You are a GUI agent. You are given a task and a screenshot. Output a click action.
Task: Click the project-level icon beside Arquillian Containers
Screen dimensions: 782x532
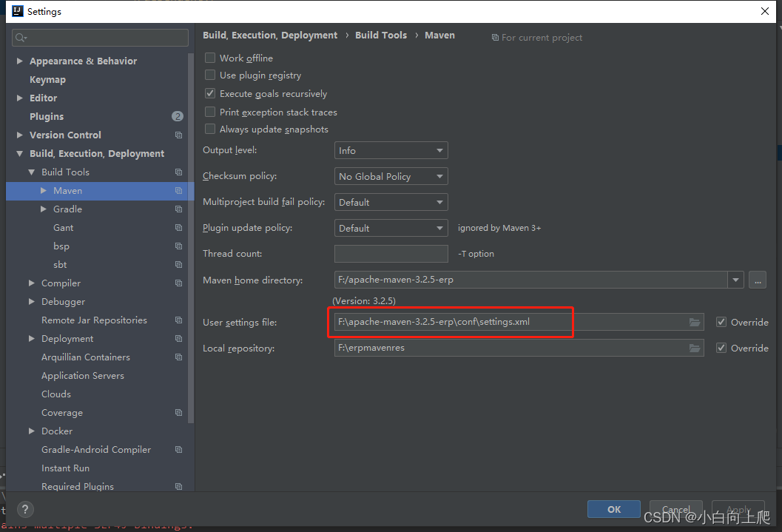coord(178,357)
